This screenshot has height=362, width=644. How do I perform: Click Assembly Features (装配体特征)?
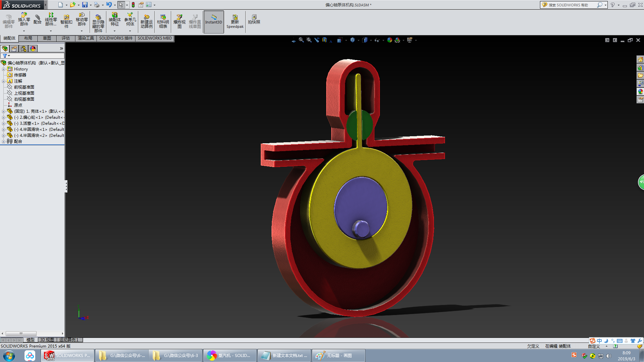(115, 19)
